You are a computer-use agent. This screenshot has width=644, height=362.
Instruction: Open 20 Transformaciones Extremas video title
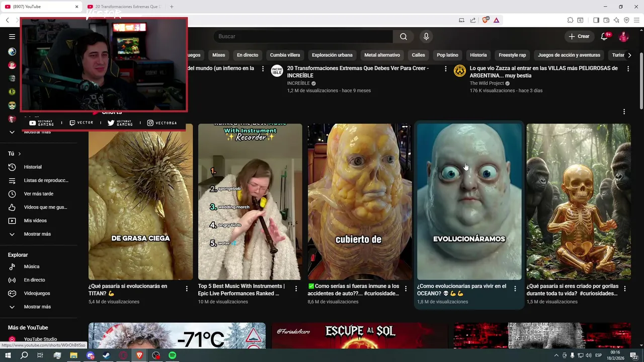pos(358,72)
